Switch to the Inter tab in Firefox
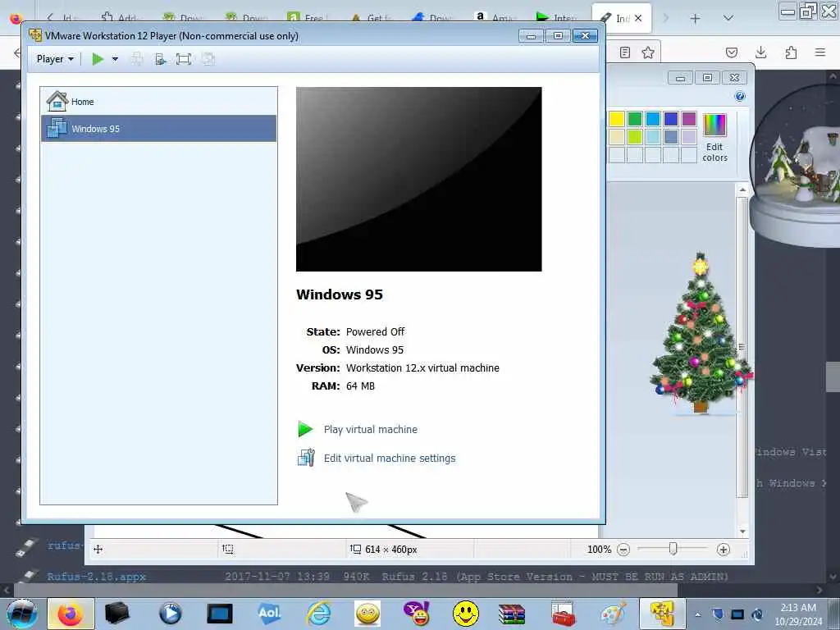Screen dimensions: 840x630 (x=557, y=18)
